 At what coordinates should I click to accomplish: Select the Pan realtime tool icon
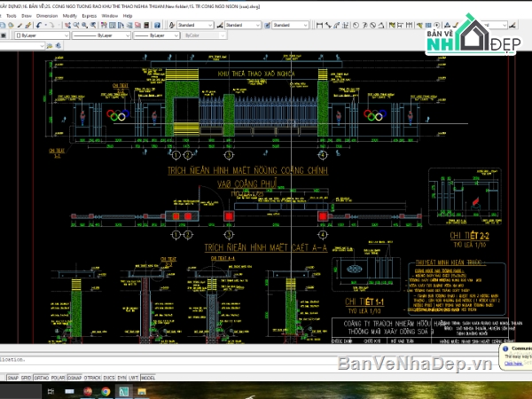(x=67, y=25)
